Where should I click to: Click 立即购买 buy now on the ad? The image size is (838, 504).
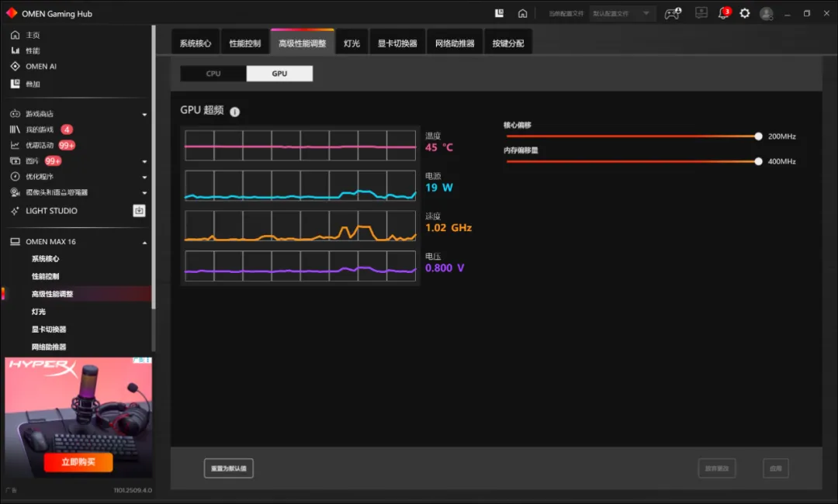click(78, 462)
